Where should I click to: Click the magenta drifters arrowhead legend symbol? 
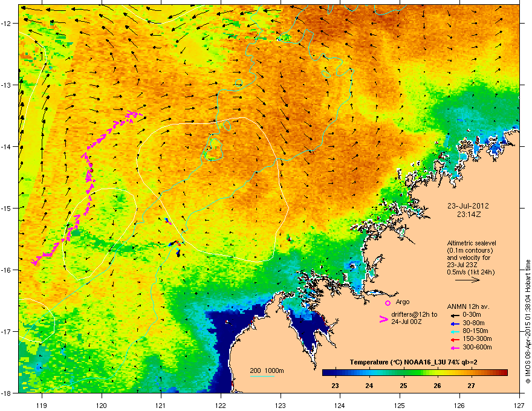[x=384, y=319]
